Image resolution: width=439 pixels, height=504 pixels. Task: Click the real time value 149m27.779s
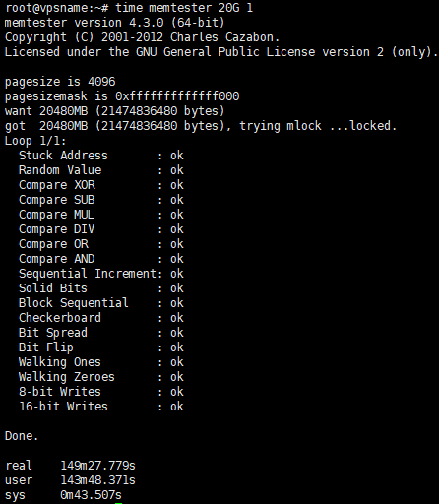point(97,466)
